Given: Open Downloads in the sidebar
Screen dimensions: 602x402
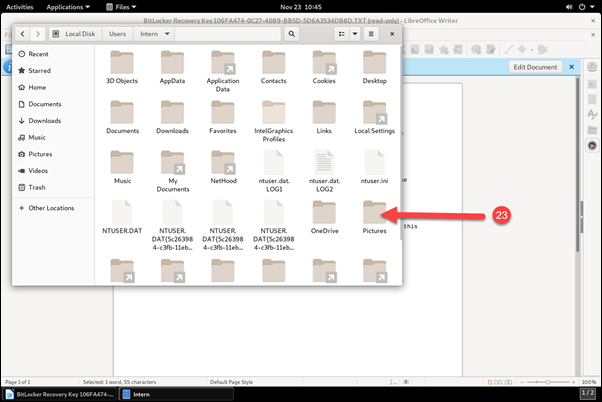Looking at the screenshot, I should (x=53, y=121).
